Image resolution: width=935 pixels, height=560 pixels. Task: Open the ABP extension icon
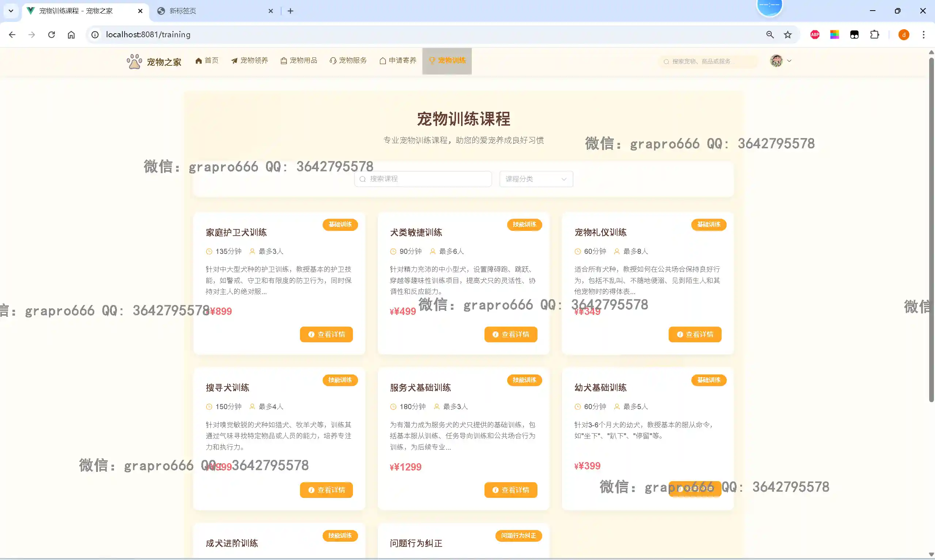pos(815,35)
